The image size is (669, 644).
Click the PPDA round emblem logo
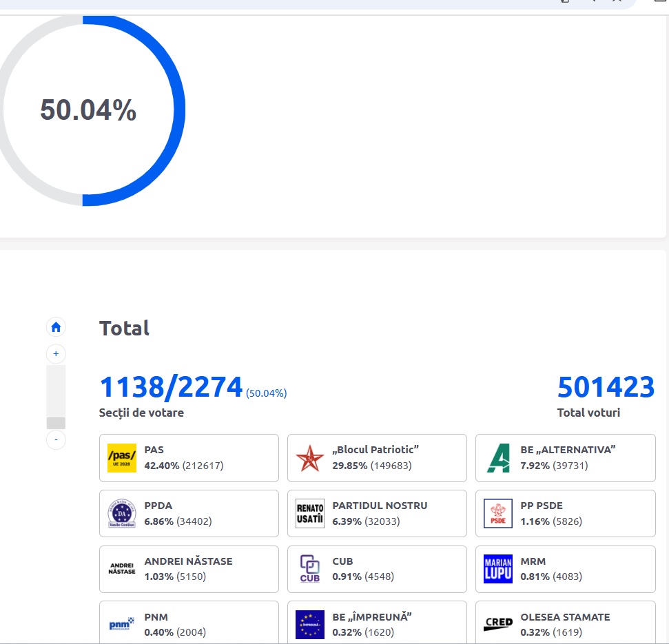tap(122, 514)
